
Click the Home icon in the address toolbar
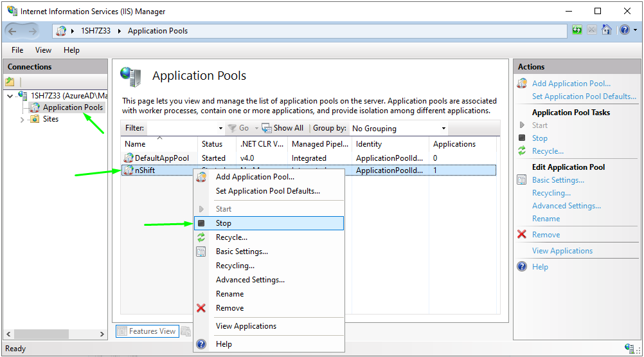coord(606,30)
